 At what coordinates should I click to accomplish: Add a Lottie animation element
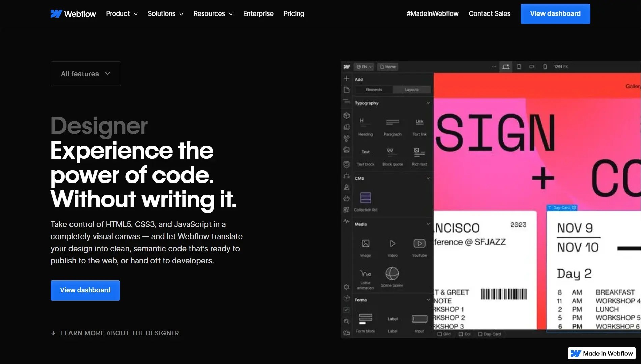(365, 279)
